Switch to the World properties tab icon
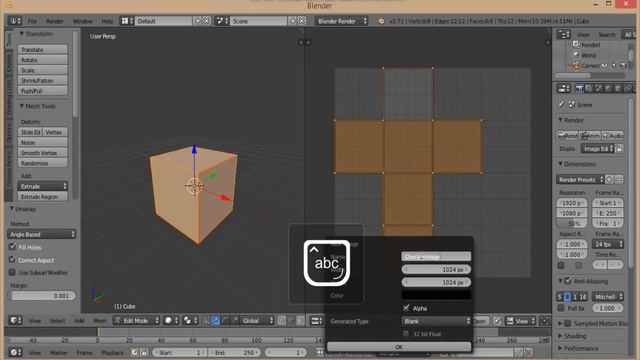 click(x=609, y=88)
